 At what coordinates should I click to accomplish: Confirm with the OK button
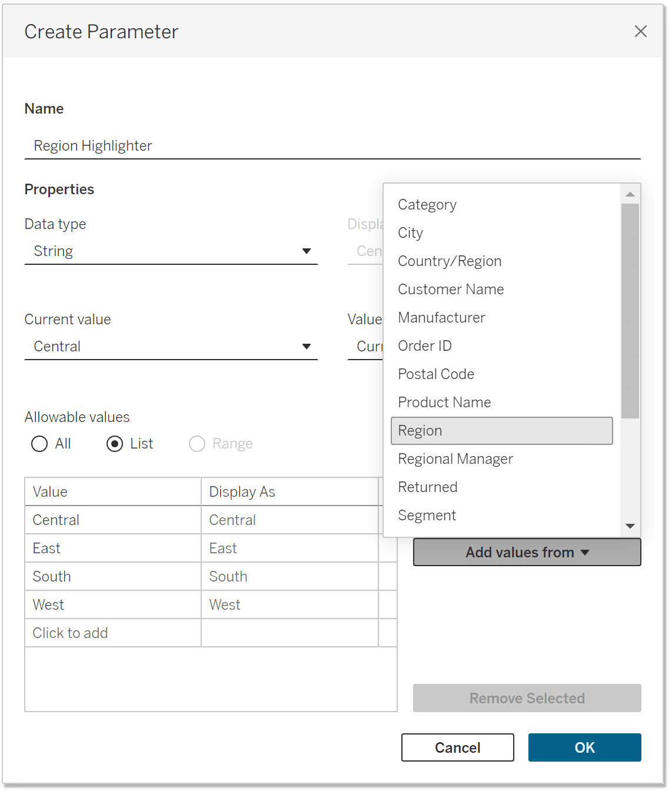click(585, 747)
